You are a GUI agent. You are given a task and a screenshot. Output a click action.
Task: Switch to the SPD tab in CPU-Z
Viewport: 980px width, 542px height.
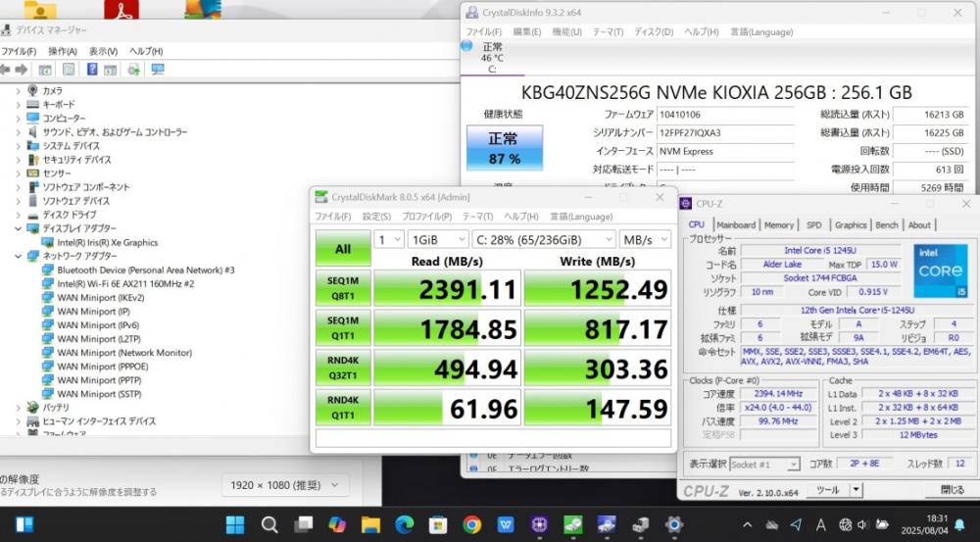pyautogui.click(x=813, y=225)
